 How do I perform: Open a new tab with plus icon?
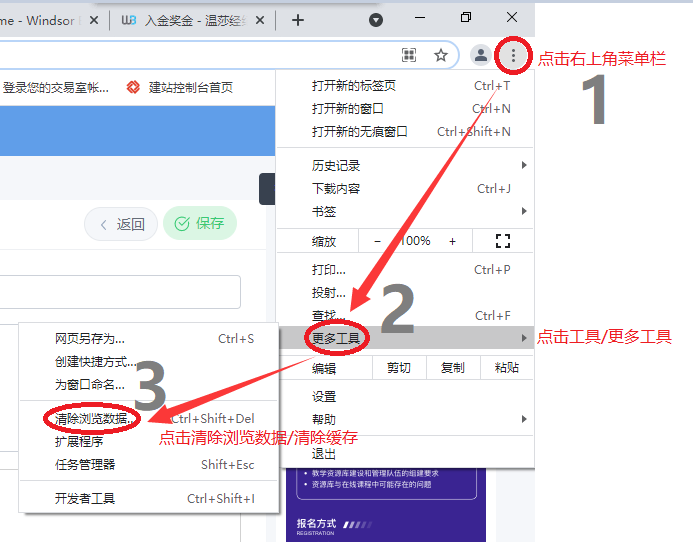(297, 20)
